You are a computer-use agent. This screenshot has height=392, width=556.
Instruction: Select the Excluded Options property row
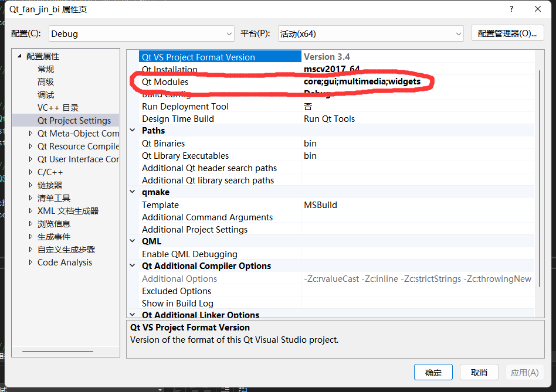[337, 291]
